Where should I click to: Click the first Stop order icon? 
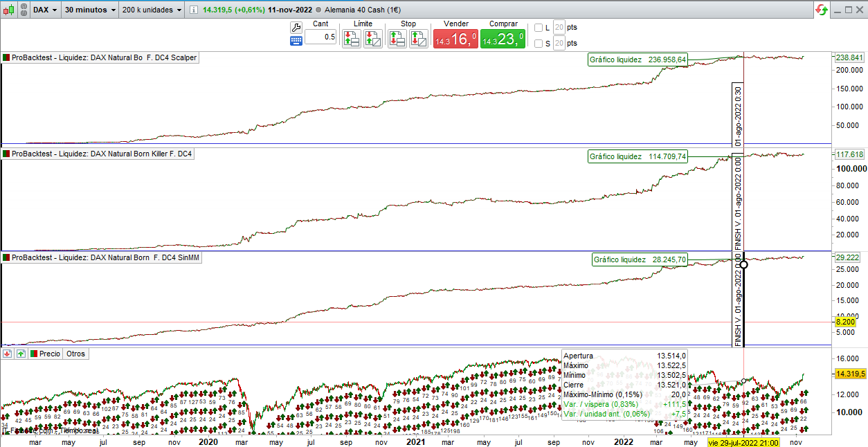coord(397,39)
